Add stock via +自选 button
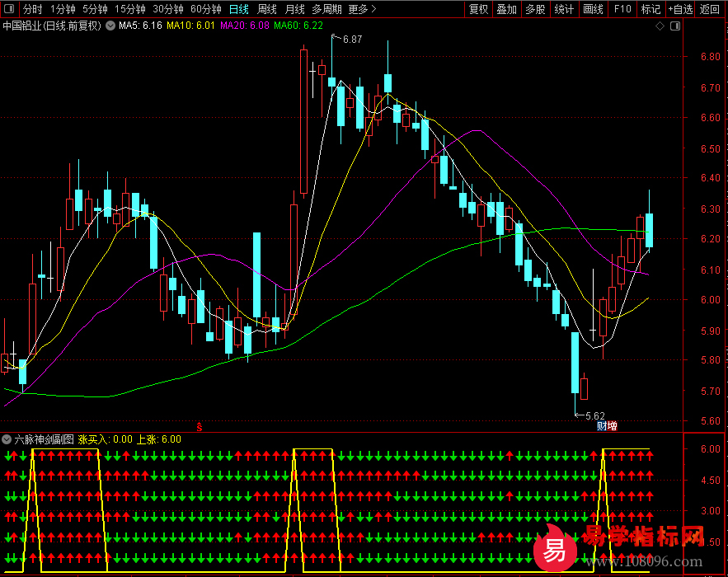The image size is (728, 577). click(680, 9)
